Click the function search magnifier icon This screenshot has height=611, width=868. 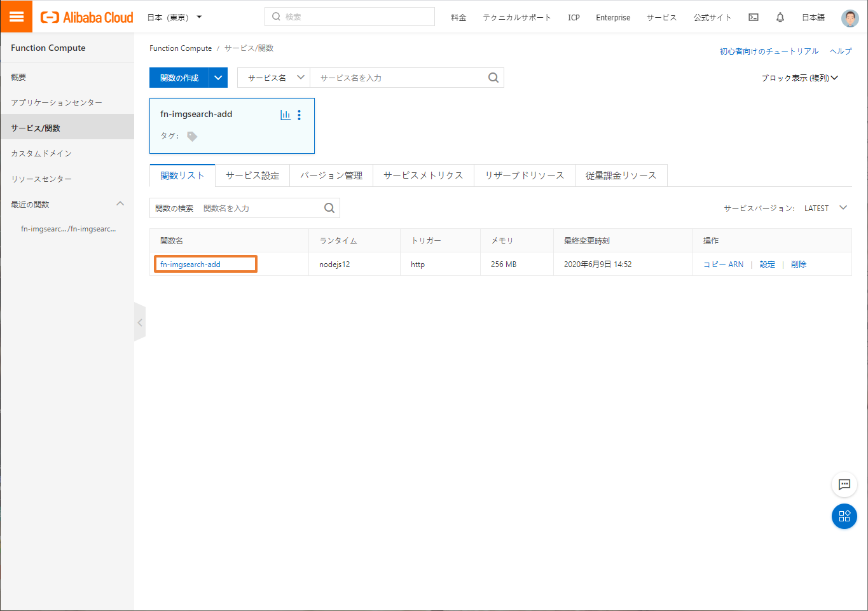coord(329,208)
